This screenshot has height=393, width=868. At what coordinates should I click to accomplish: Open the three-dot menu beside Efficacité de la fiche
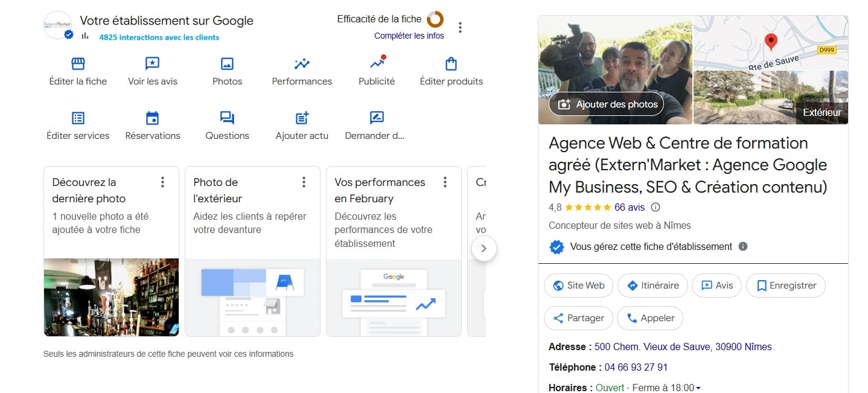click(461, 27)
